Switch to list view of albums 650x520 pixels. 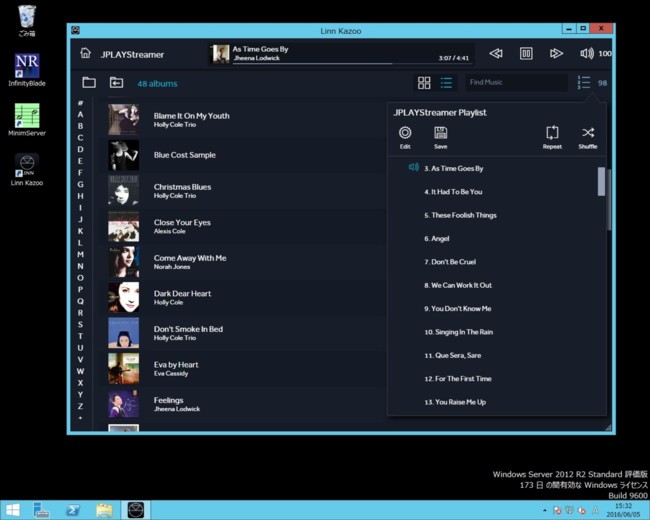tap(446, 83)
